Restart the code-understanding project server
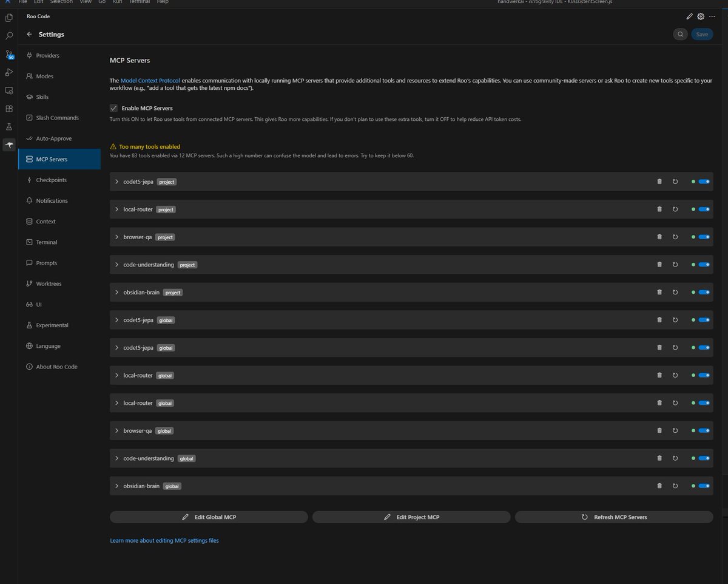Viewport: 728px width, 584px height. [x=675, y=265]
